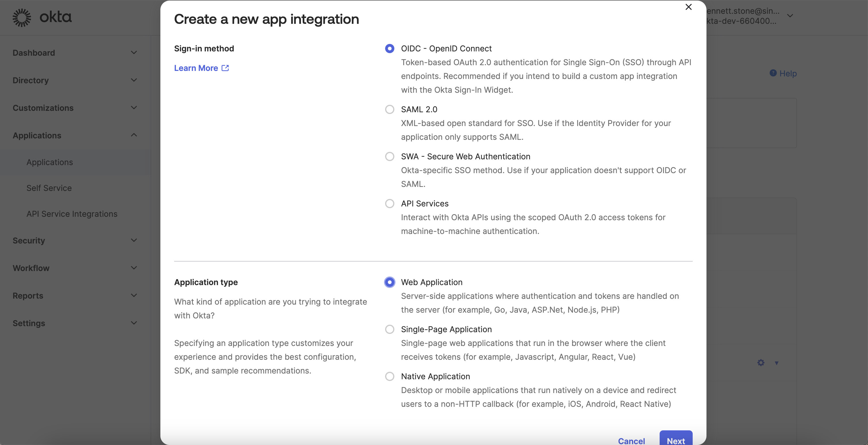The width and height of the screenshot is (868, 445).
Task: Click the external link icon beside Learn More
Action: pos(225,68)
